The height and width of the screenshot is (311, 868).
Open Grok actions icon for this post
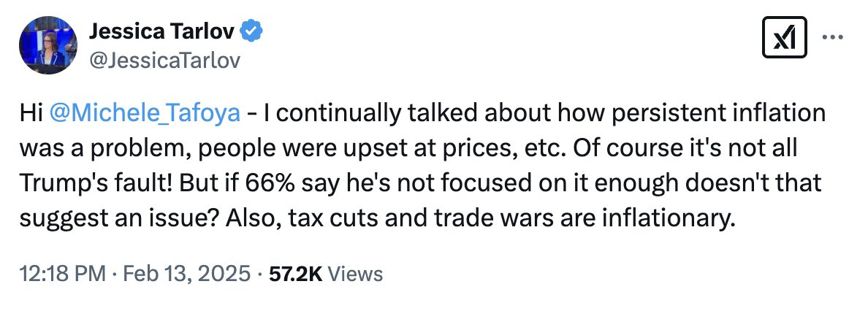[784, 37]
